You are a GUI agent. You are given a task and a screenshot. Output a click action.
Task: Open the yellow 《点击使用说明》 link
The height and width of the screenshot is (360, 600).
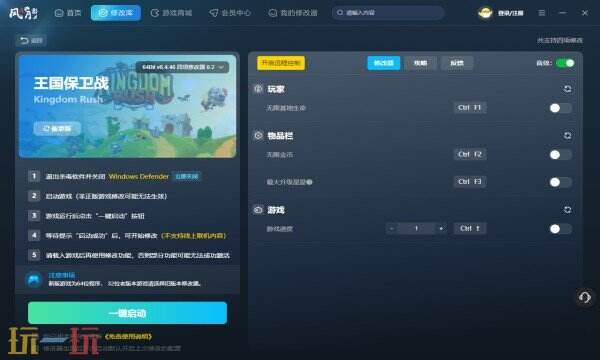(x=128, y=336)
